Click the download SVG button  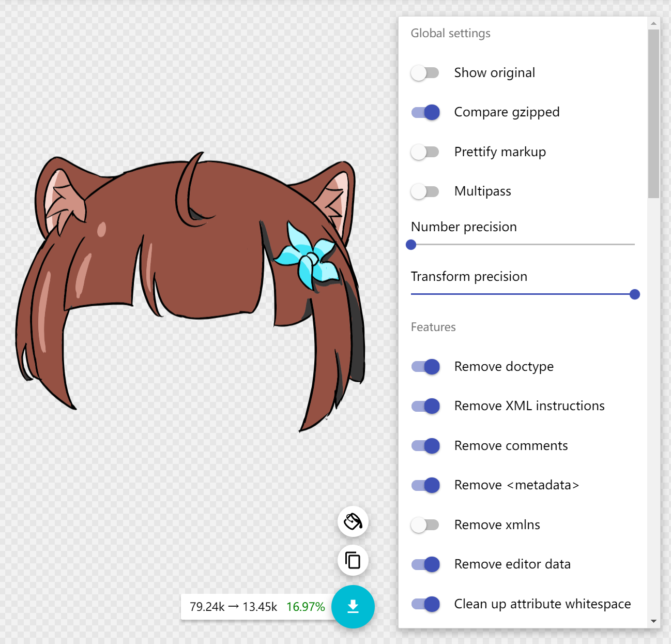pyautogui.click(x=353, y=607)
